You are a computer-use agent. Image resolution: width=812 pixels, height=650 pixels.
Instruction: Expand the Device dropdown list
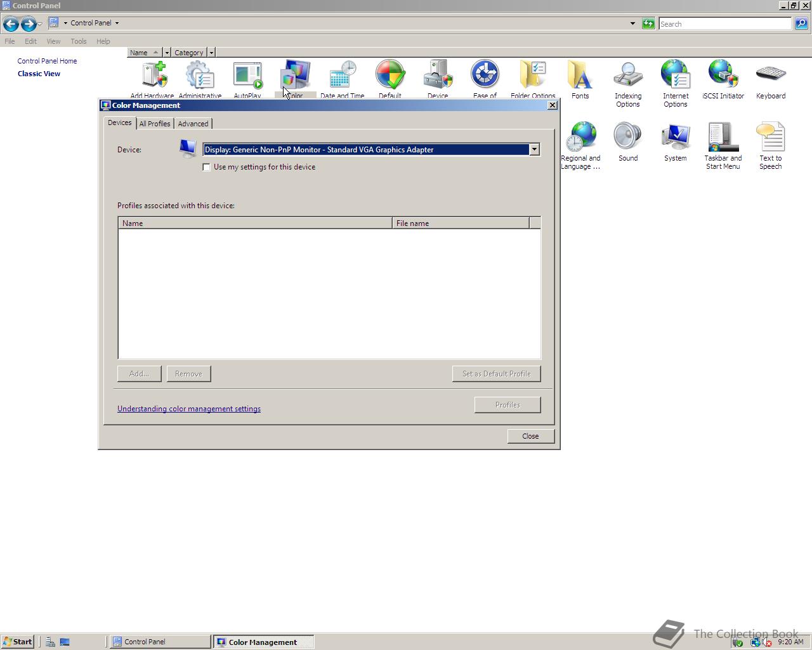click(x=534, y=150)
